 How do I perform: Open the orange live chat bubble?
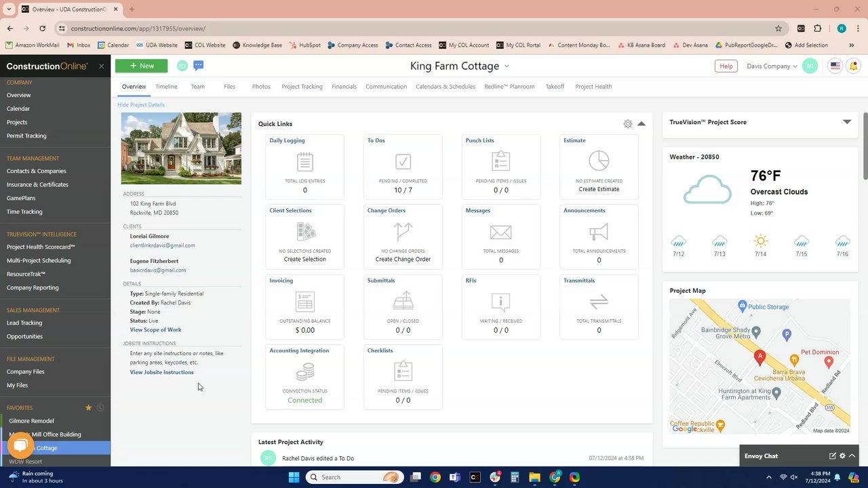click(x=20, y=445)
